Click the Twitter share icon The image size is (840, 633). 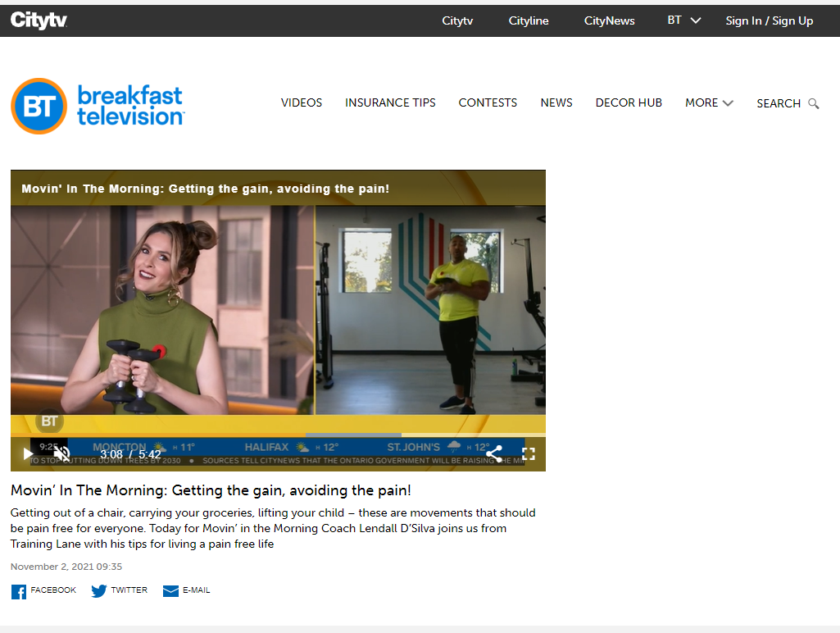tap(98, 590)
